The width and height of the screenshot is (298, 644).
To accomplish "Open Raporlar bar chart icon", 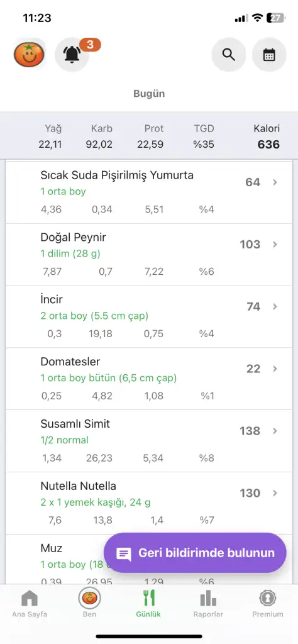I will pyautogui.click(x=209, y=599).
